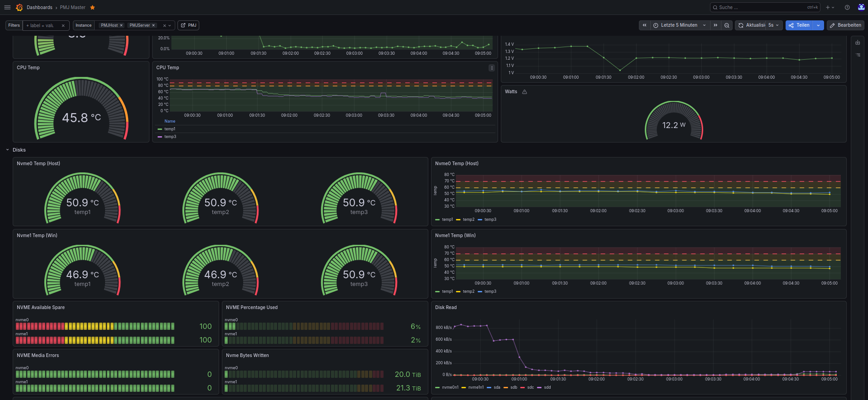Toggle nvme0n1 series in Disk Read legend
The height and width of the screenshot is (400, 868).
[x=450, y=387]
